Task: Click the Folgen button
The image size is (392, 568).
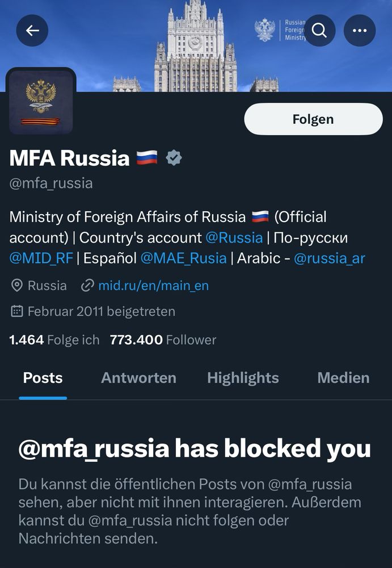Action: click(x=314, y=119)
